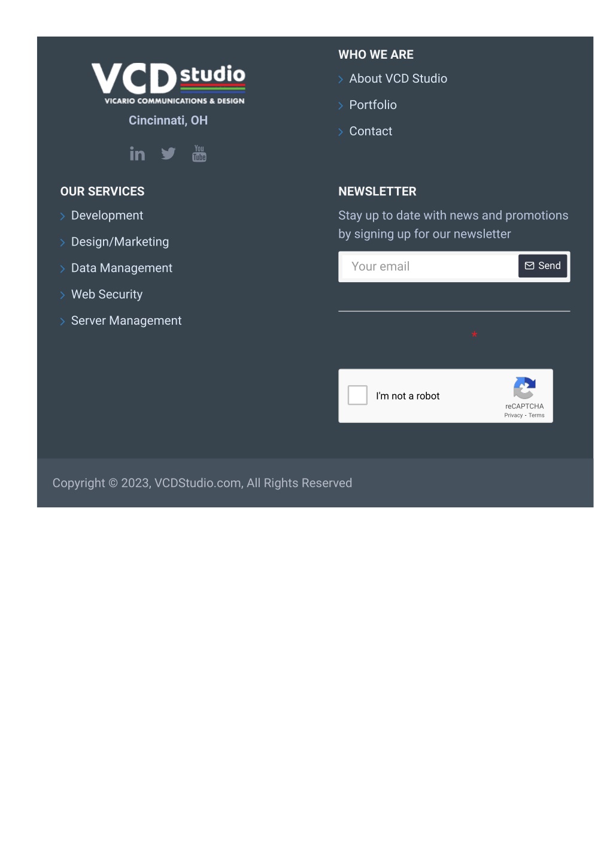Click chevron arrow beside About VCD Studio
This screenshot has height=868, width=613.
(x=341, y=80)
